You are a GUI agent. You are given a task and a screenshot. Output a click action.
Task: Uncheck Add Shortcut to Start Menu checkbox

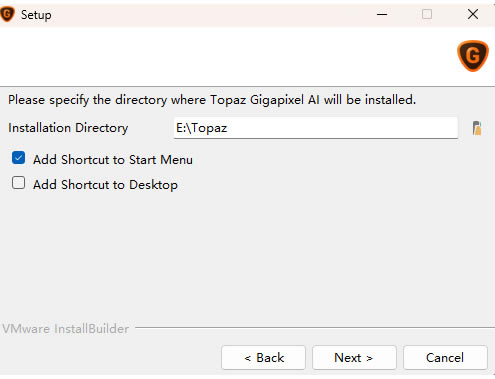click(19, 158)
